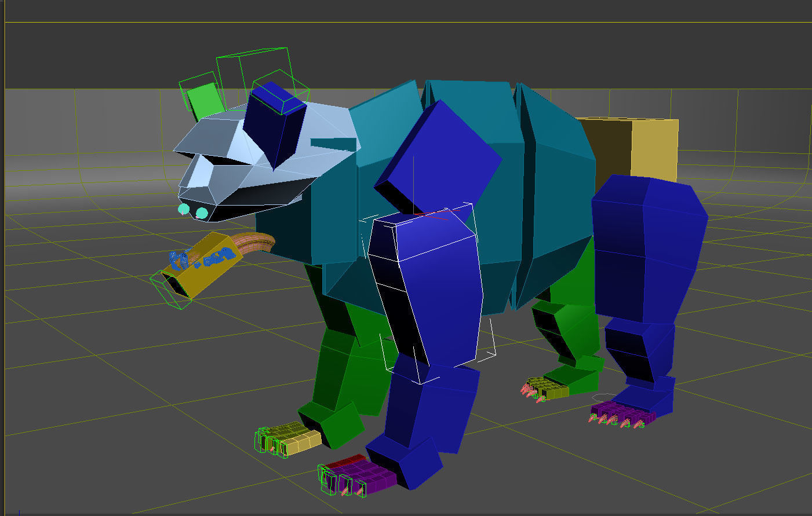Select the blue front foot block
Image resolution: width=812 pixels, height=516 pixels.
tap(406, 463)
